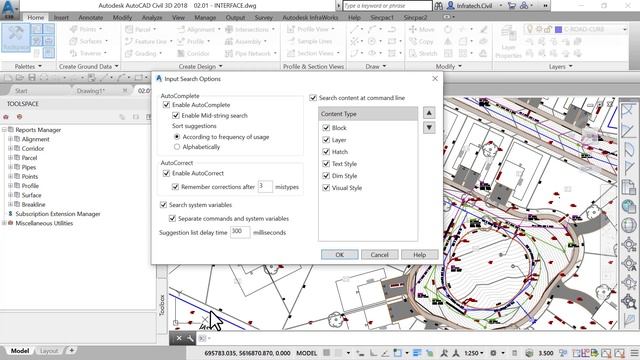Close the command line with X icon
The height and width of the screenshot is (360, 640).
[179, 338]
